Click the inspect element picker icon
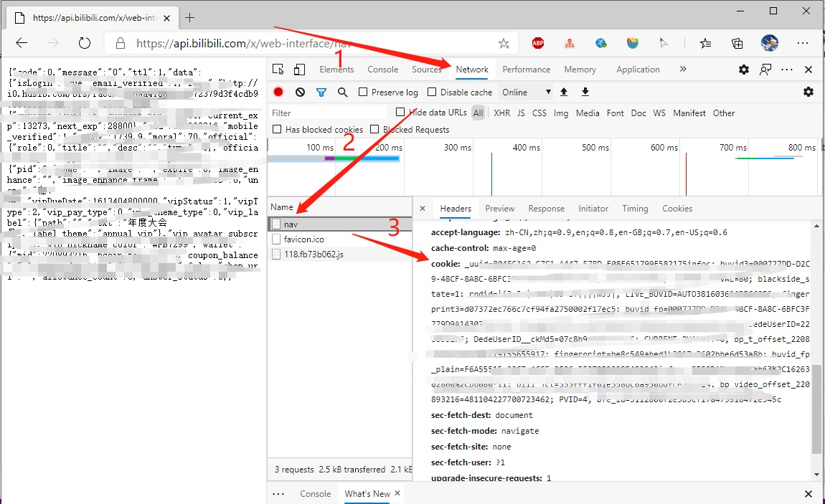Screen dimensions: 825x504 click(x=278, y=70)
